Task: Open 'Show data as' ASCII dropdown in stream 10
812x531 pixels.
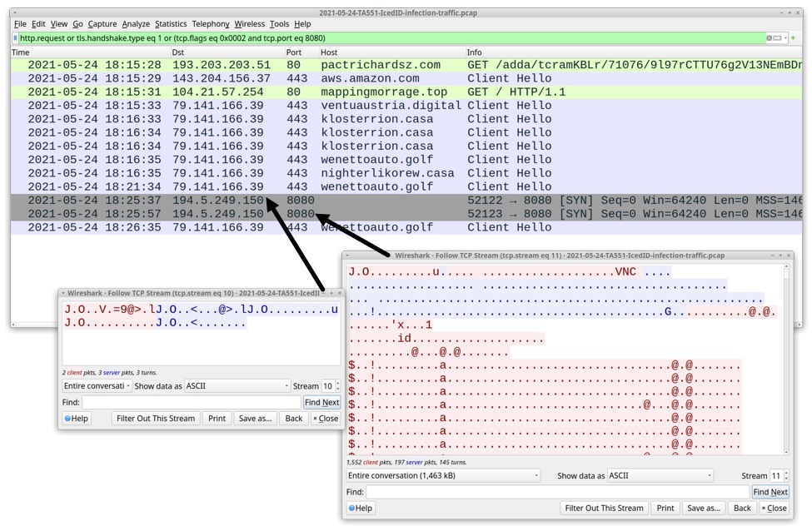Action: 237,386
